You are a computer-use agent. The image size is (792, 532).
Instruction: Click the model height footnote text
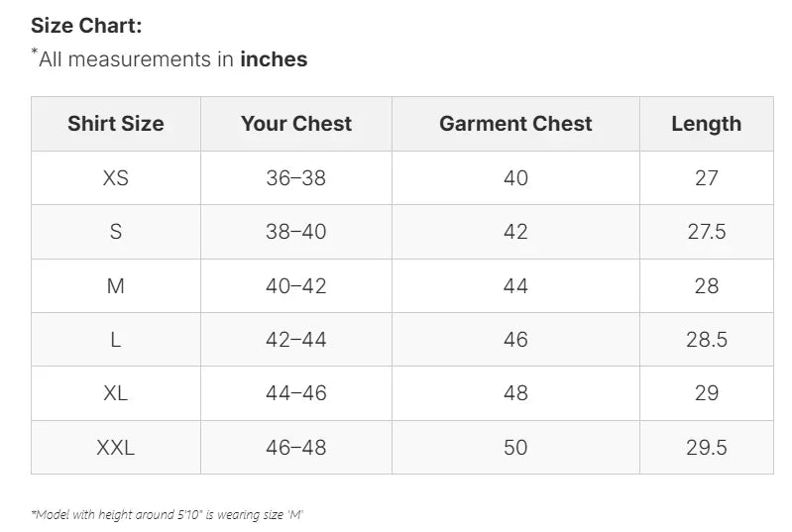pos(173,514)
